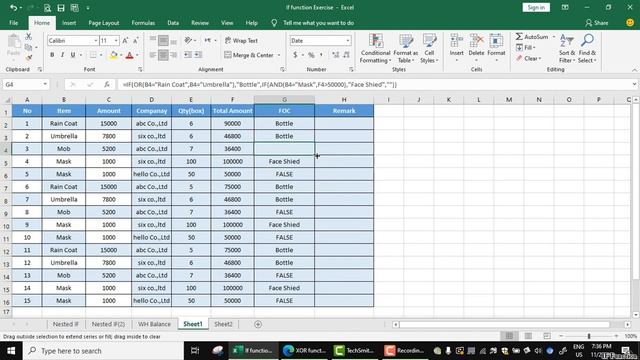Center align text horizontally
The width and height of the screenshot is (640, 360).
[163, 55]
